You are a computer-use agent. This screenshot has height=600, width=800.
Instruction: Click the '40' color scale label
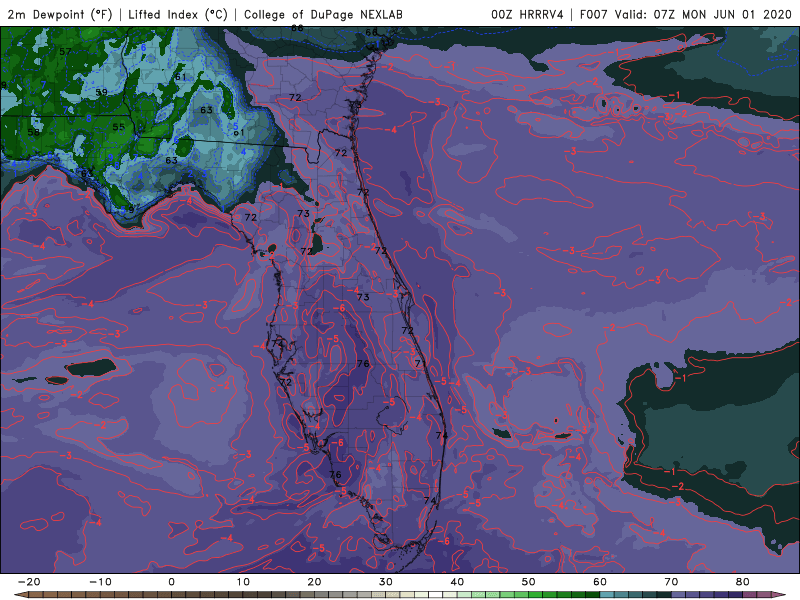coord(457,582)
